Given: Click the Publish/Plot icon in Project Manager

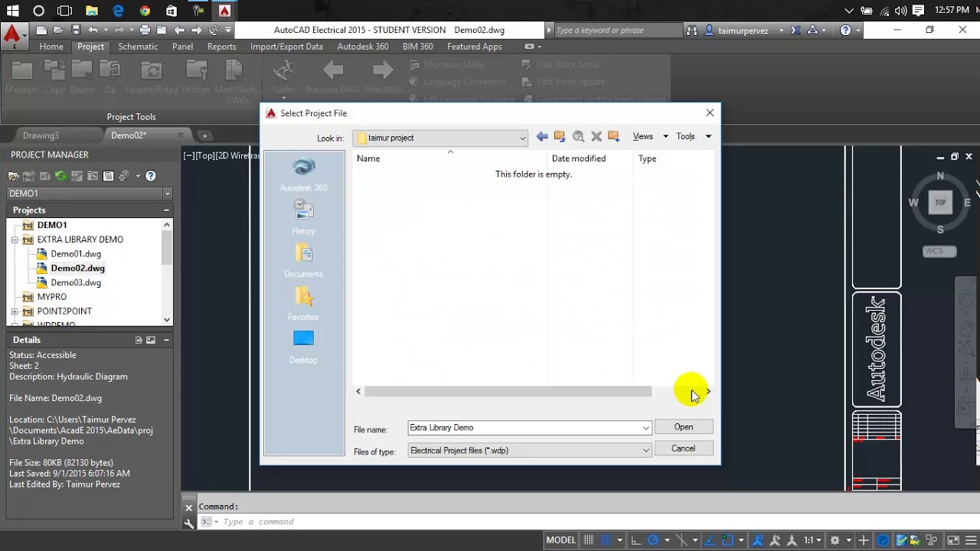Looking at the screenshot, I should (x=122, y=176).
